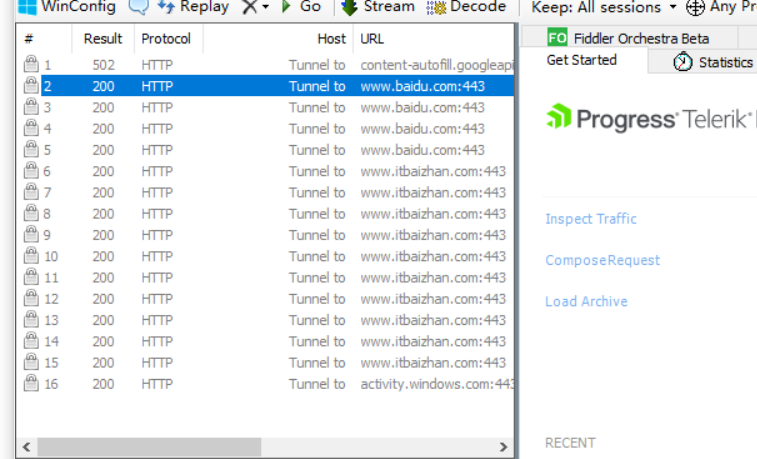Select www.baidu.com:443 URL in session 2

tap(422, 86)
